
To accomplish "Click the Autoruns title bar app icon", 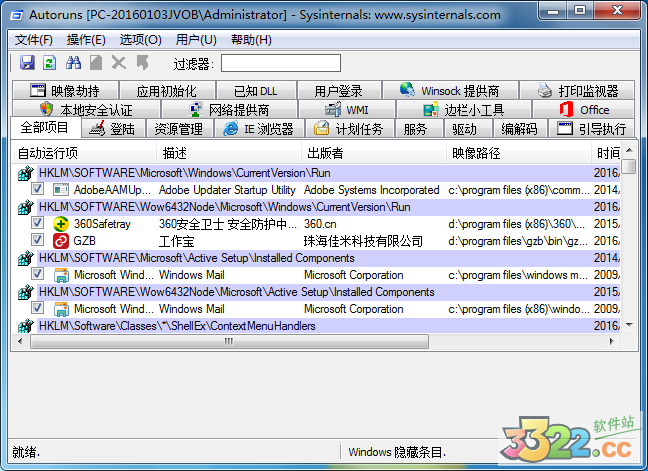I will tap(17, 15).
